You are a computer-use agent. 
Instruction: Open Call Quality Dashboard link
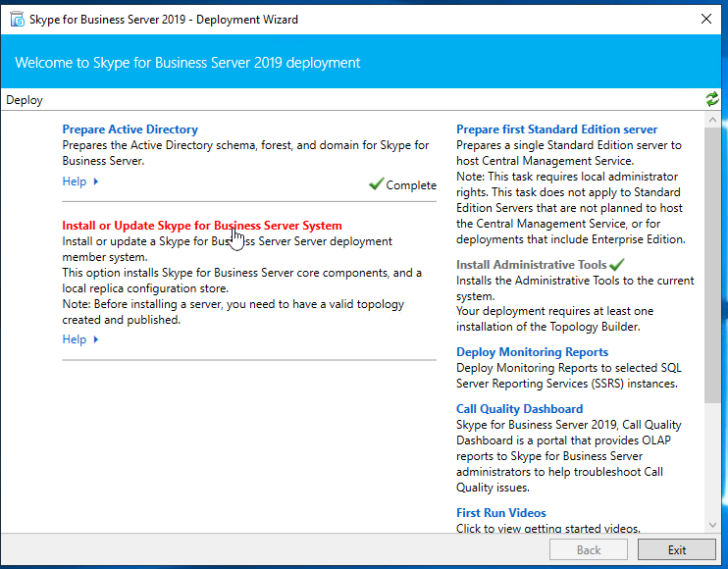click(x=519, y=409)
